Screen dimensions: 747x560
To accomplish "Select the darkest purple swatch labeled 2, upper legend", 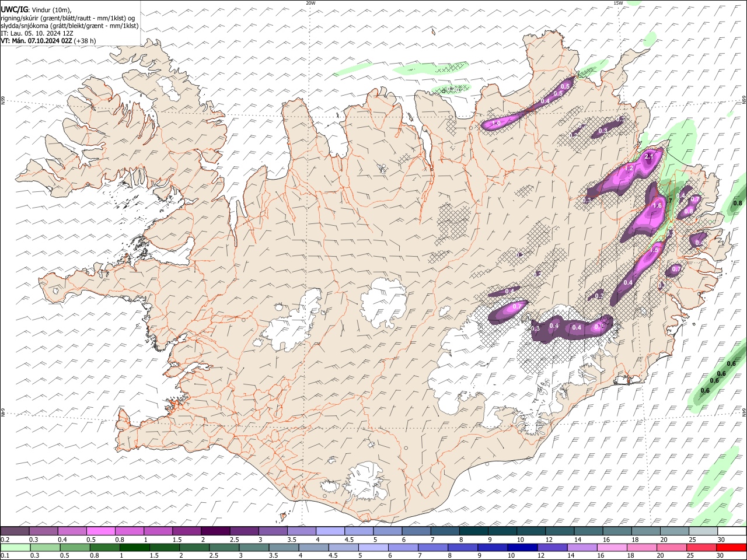I will coord(215,531).
